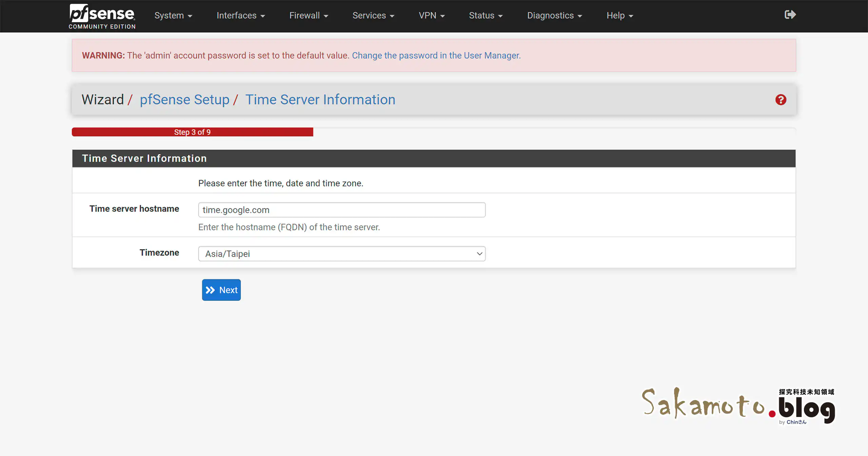Click the logout icon at top right
Screen dimensions: 868x456
click(790, 14)
